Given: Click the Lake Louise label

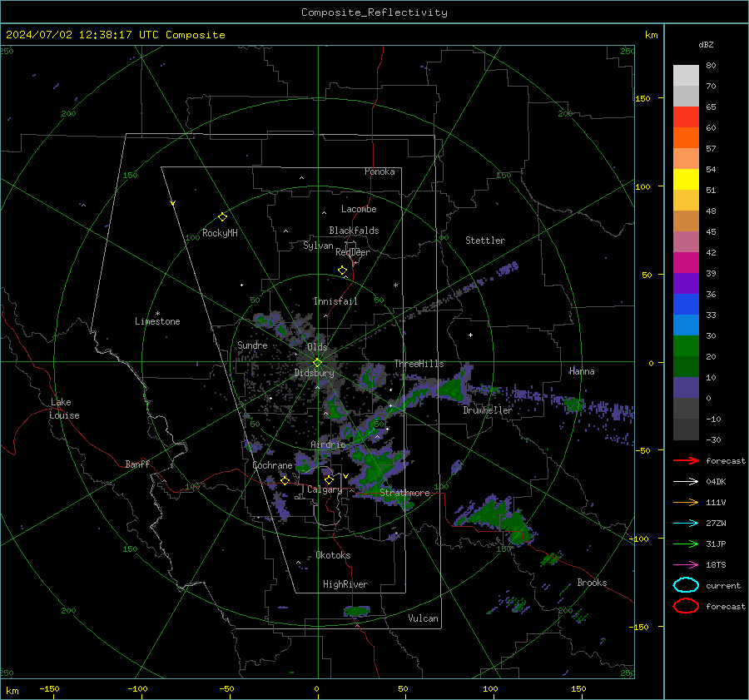Looking at the screenshot, I should [64, 409].
